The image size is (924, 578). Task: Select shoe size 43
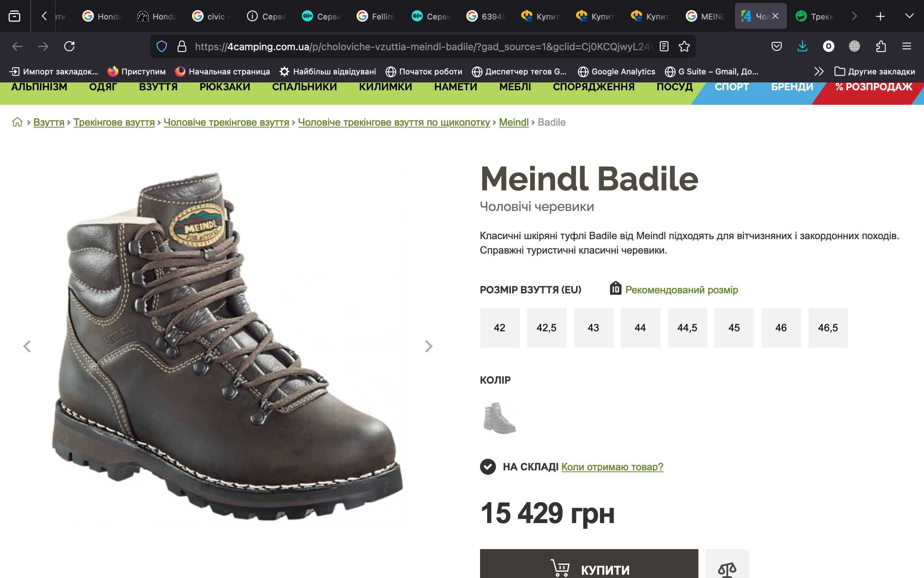593,328
